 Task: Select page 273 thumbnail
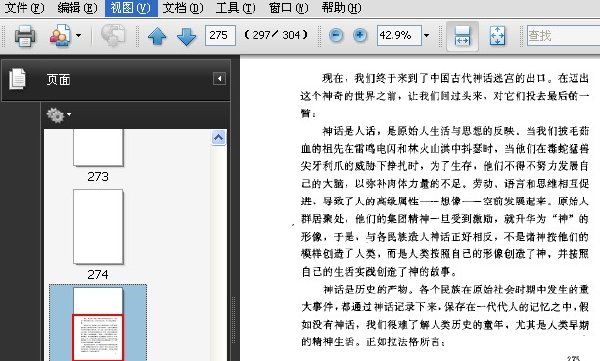98,147
